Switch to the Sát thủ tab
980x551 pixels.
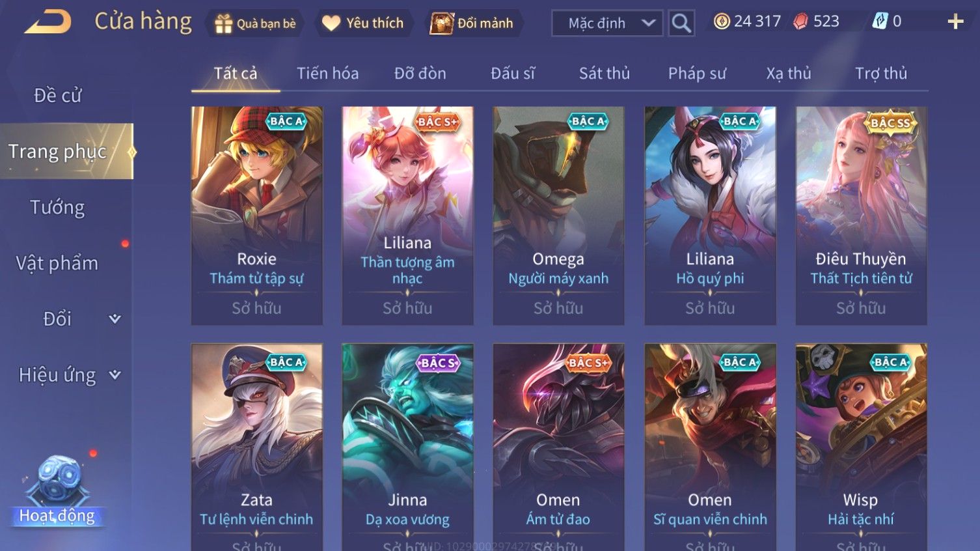605,74
